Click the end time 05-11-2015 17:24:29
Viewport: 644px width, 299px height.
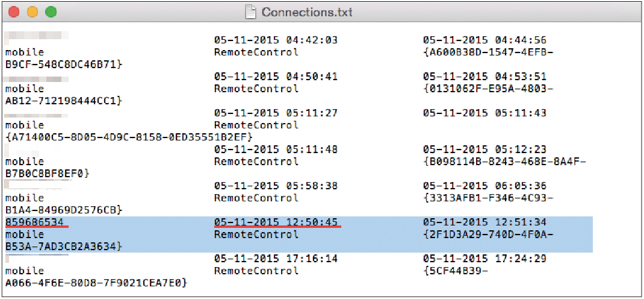(x=485, y=259)
